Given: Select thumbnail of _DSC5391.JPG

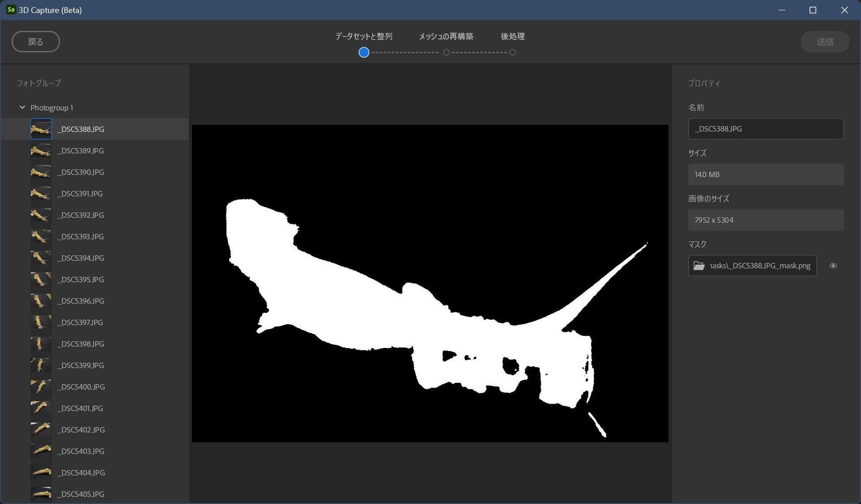Looking at the screenshot, I should click(x=41, y=194).
